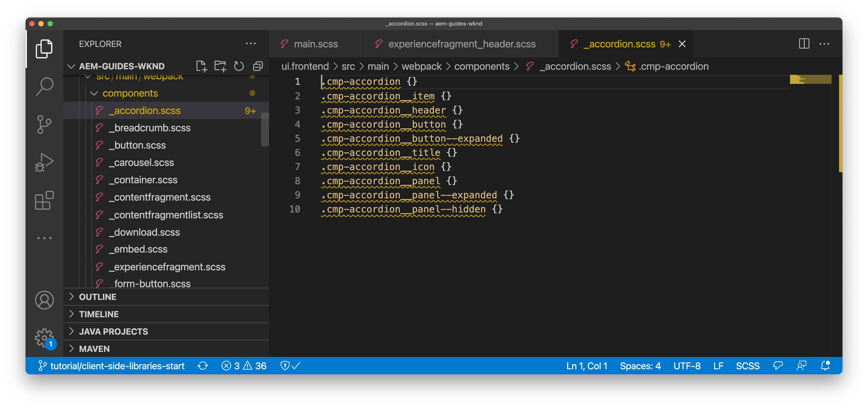Split the editor to the right
The width and height of the screenshot is (868, 408).
[x=804, y=44]
